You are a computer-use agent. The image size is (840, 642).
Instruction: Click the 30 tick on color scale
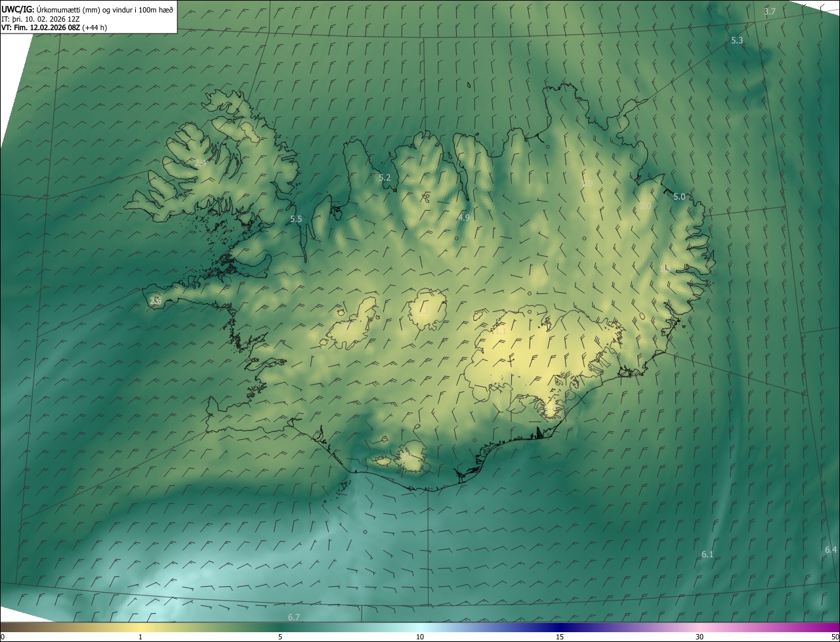pos(700,637)
